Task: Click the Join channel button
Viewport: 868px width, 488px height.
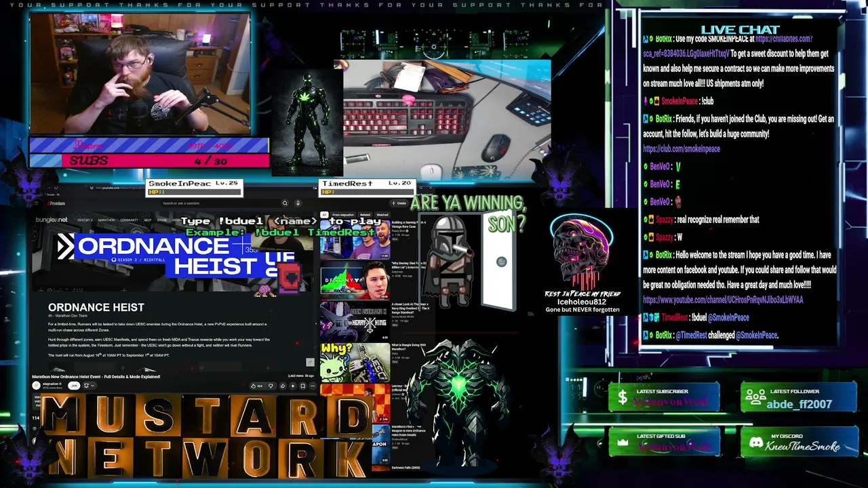Action: point(74,386)
